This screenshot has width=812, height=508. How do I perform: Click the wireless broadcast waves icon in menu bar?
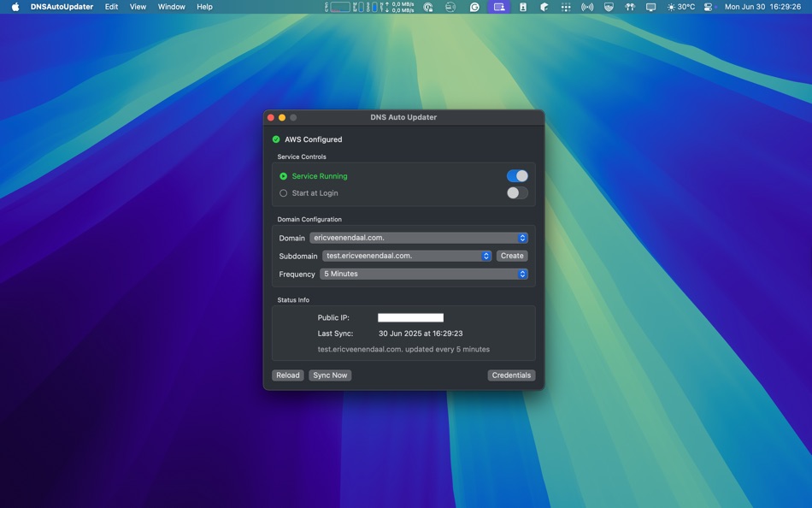(x=586, y=7)
